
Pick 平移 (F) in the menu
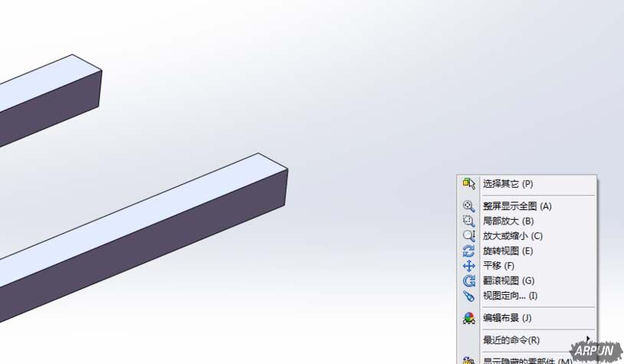click(527, 266)
